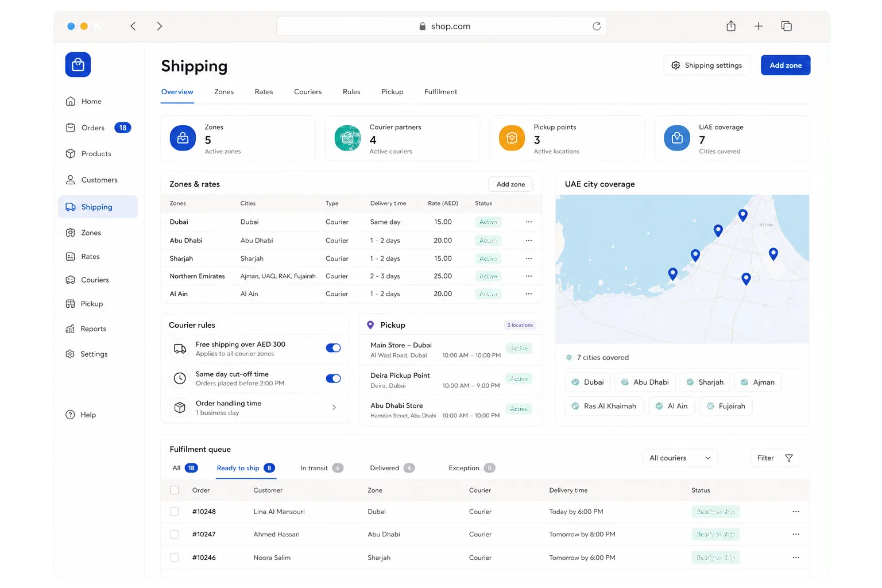This screenshot has height=588, width=882.
Task: Click Add zone in Zones & rates
Action: 510,184
